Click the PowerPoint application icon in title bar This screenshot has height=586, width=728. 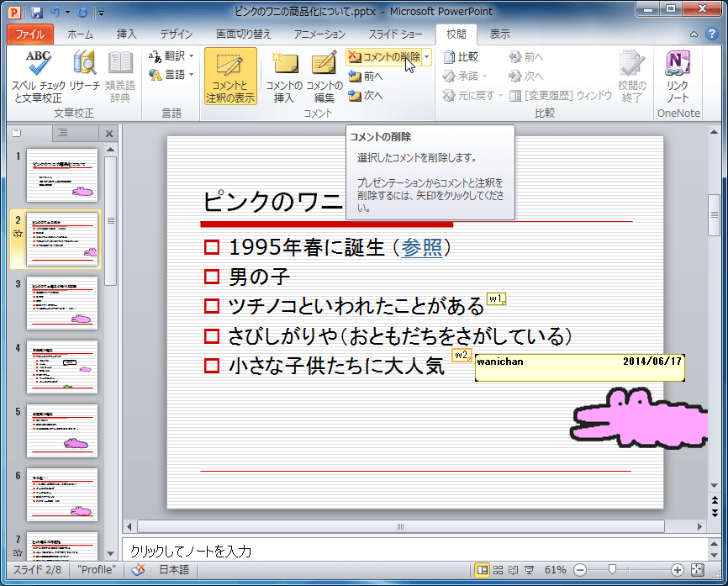[14, 12]
